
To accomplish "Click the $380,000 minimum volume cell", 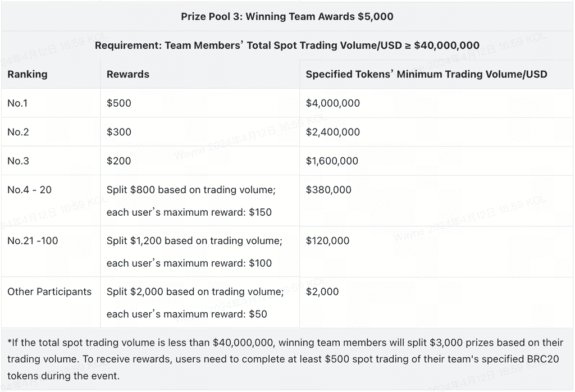I will pyautogui.click(x=328, y=190).
